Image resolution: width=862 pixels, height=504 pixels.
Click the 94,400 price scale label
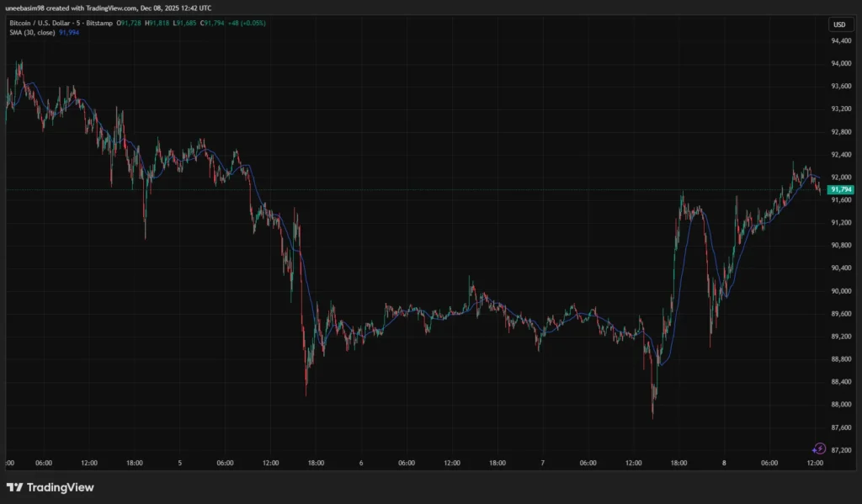tap(839, 39)
